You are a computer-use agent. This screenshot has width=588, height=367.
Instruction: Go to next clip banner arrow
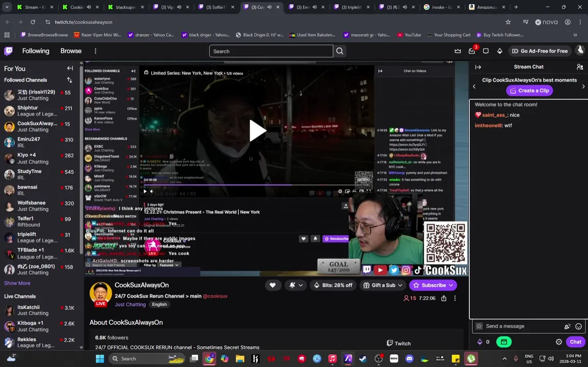583,86
